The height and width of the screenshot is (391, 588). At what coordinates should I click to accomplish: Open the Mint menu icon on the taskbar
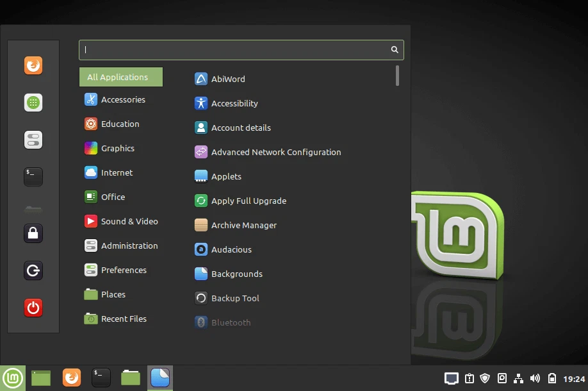click(13, 378)
